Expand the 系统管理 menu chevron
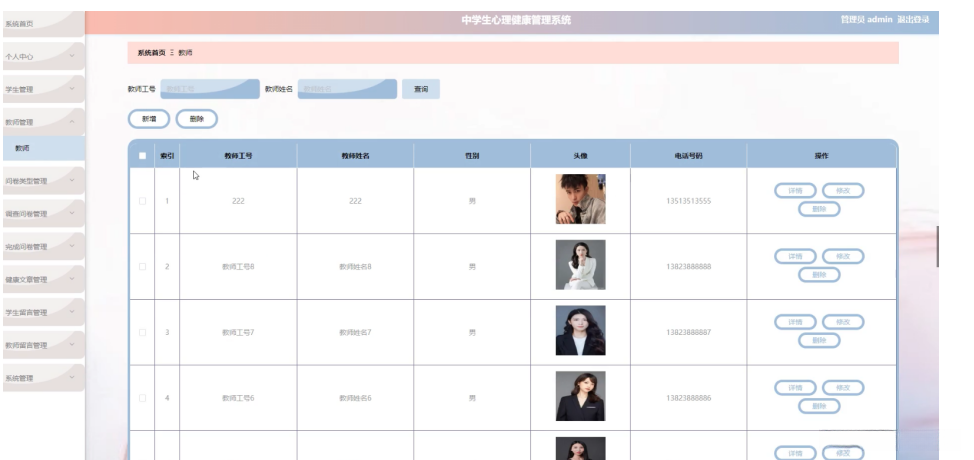This screenshot has width=974, height=460. 71,377
